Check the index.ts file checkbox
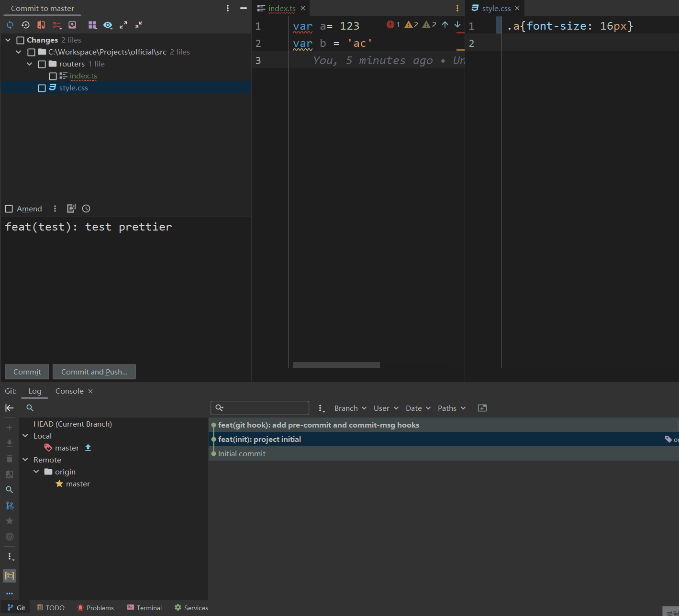 (53, 76)
